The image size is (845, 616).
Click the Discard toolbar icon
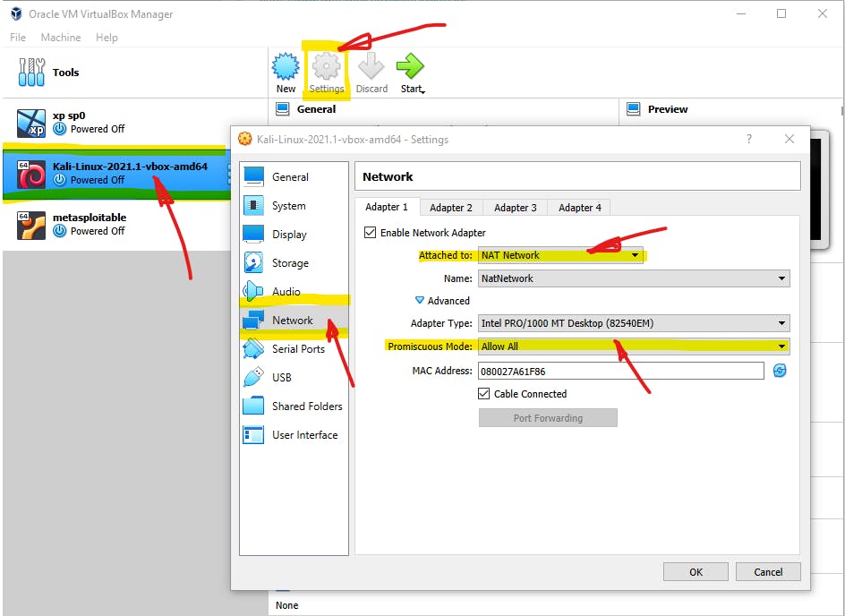[371, 73]
